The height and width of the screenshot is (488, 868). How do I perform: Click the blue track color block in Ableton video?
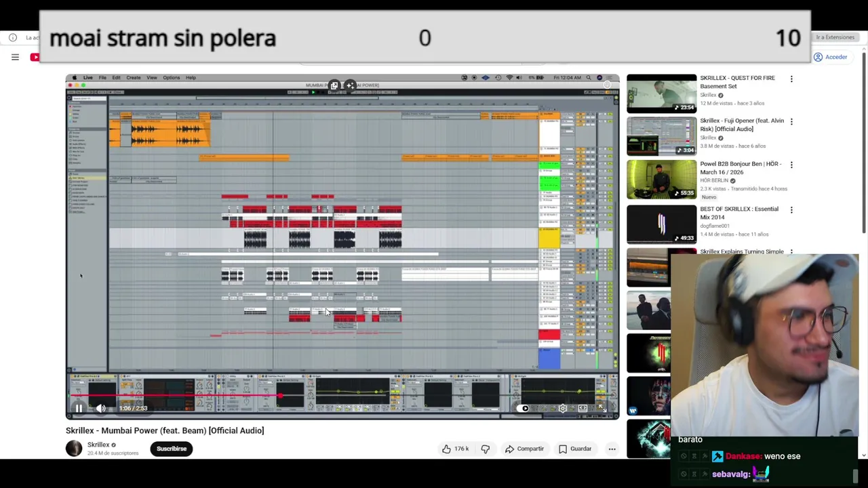549,359
